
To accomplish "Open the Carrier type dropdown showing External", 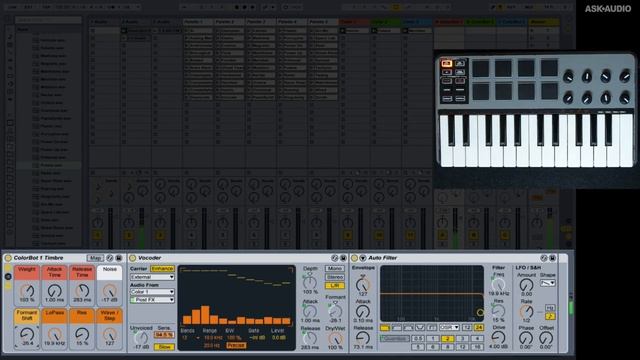I will 152,277.
